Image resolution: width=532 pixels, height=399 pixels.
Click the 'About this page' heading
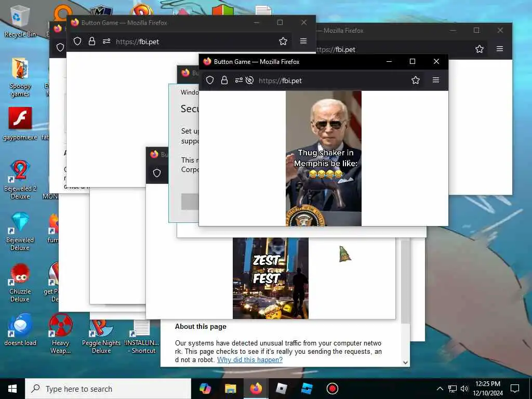pos(201,326)
